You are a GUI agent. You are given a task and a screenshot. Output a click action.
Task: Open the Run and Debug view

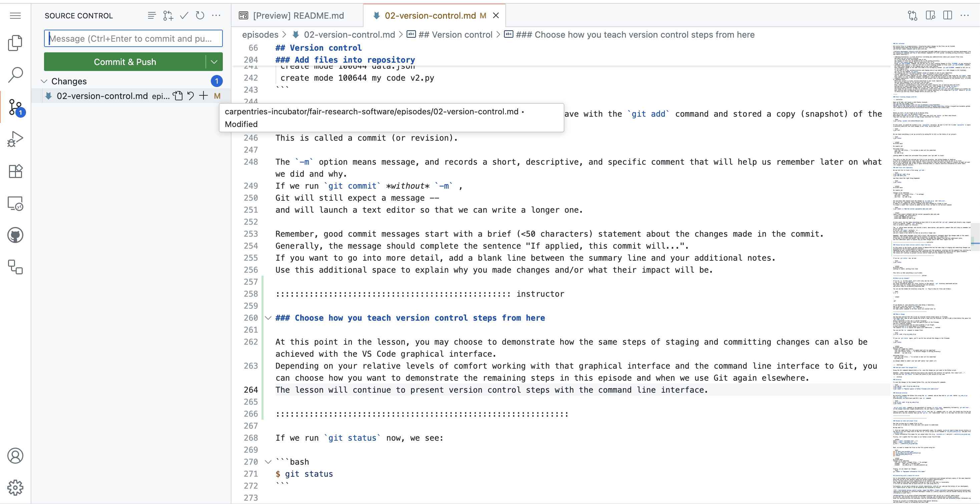[x=15, y=139]
